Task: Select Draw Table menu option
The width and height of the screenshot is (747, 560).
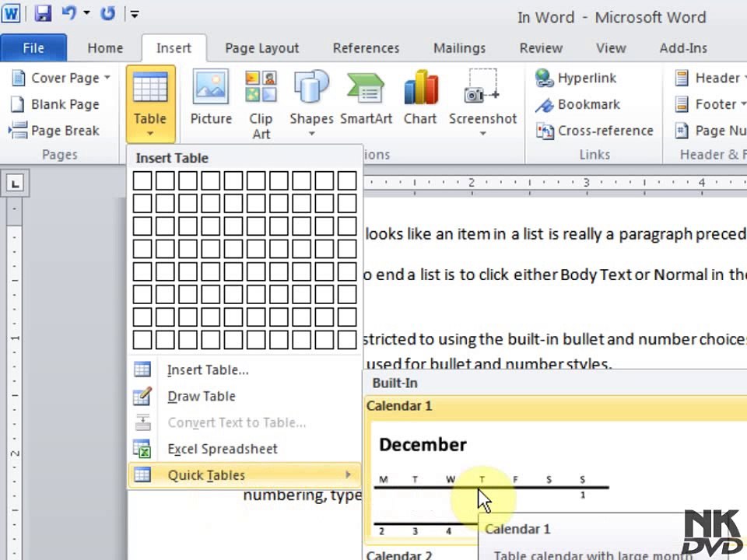Action: [x=244, y=396]
